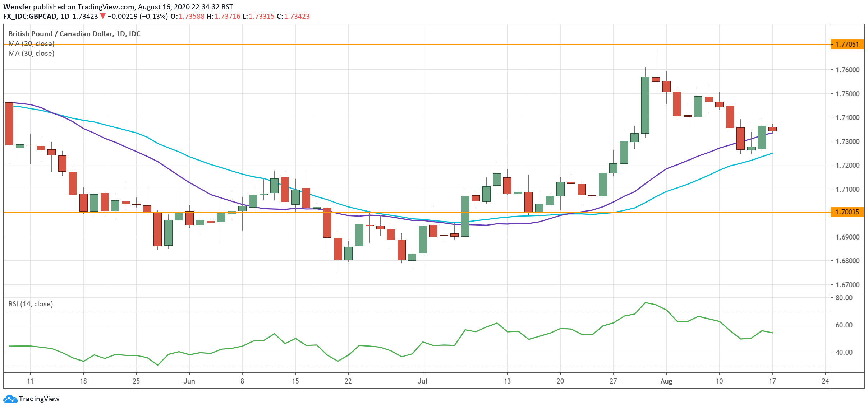Image resolution: width=868 pixels, height=409 pixels.
Task: Click the 1.70035 orange price label
Action: 847,212
